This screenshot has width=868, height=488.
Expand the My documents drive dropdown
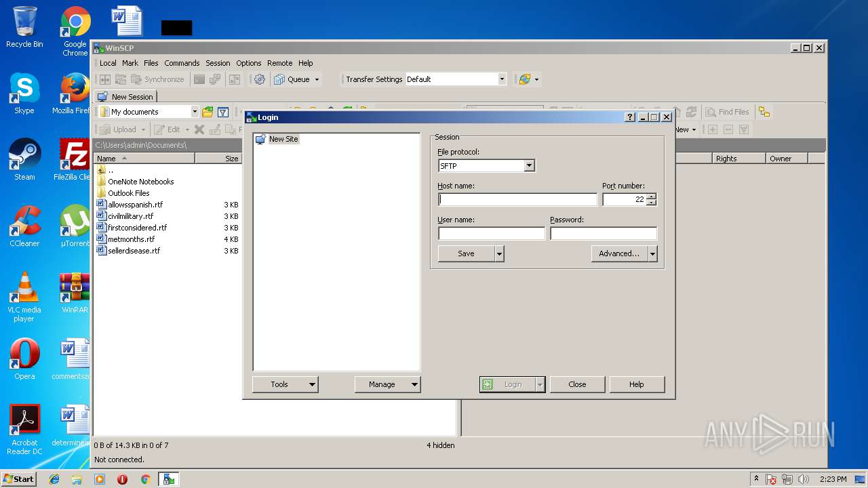tap(195, 112)
